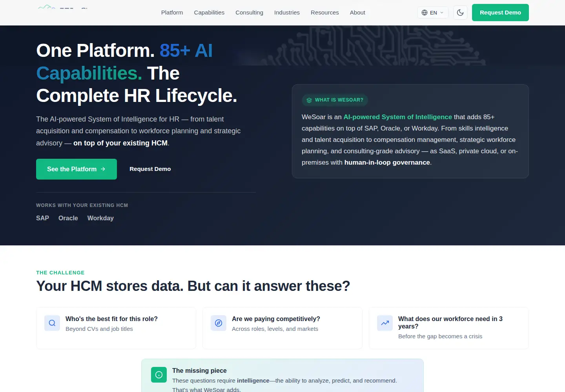Click 'Before the gap becomes a crisis' text
565x392 pixels.
point(440,336)
